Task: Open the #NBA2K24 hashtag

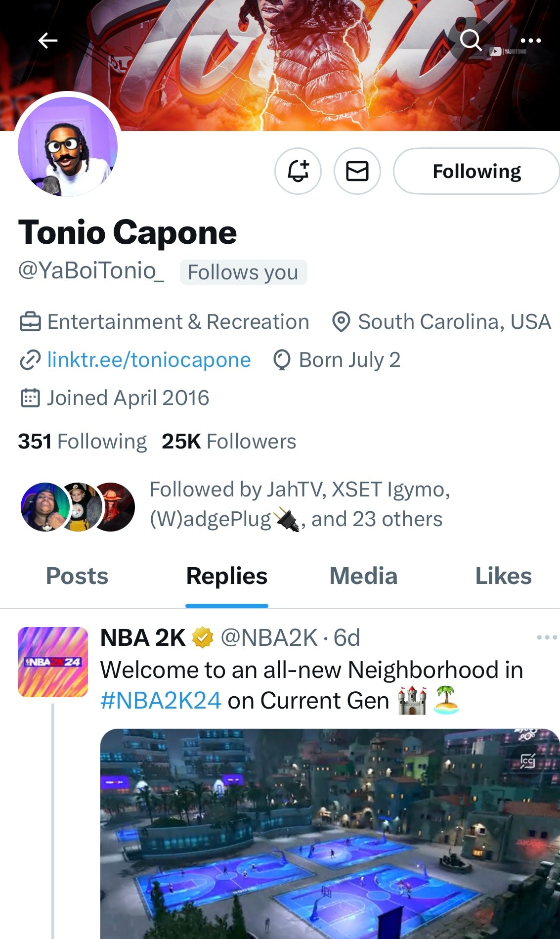Action: coord(161,701)
